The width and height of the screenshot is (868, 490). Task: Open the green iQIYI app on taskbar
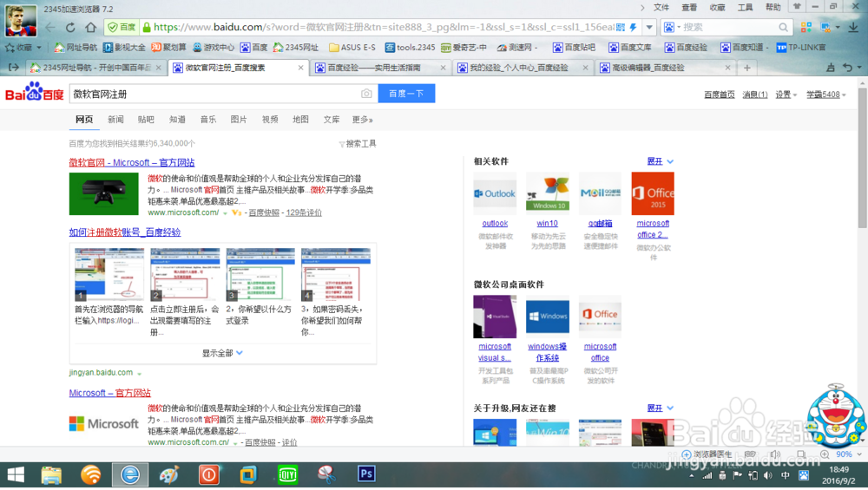(x=287, y=474)
